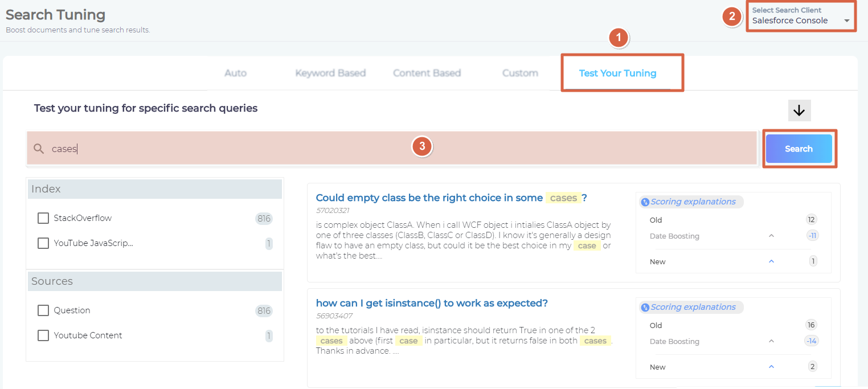This screenshot has width=868, height=389.
Task: Click the Search button
Action: point(799,149)
